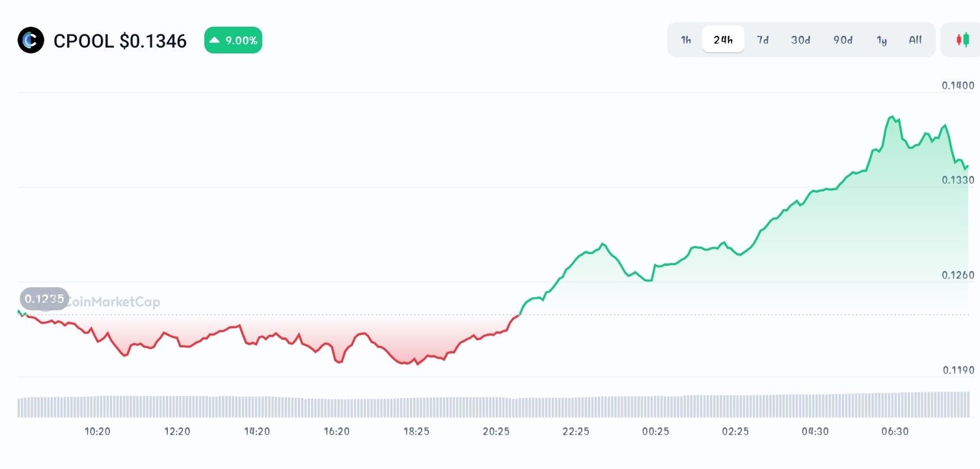Switch chart to candlestick view
Viewport: 980px width, 469px height.
(x=962, y=40)
